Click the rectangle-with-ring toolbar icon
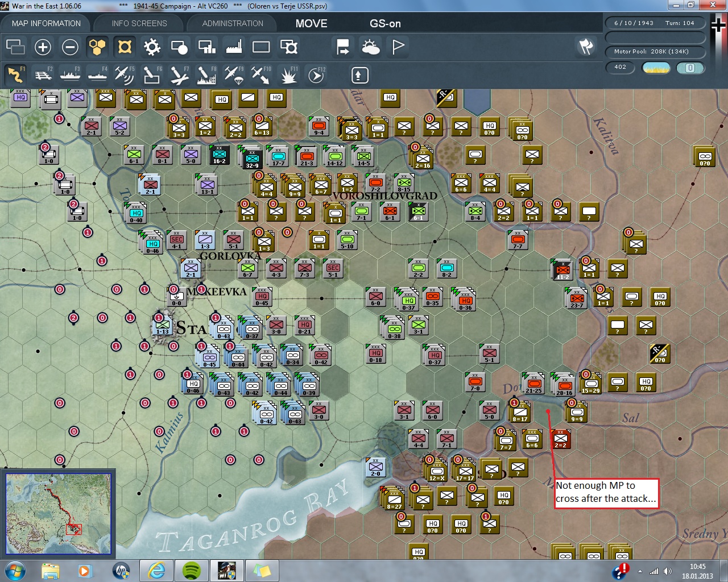Image resolution: width=728 pixels, height=582 pixels. [x=289, y=47]
